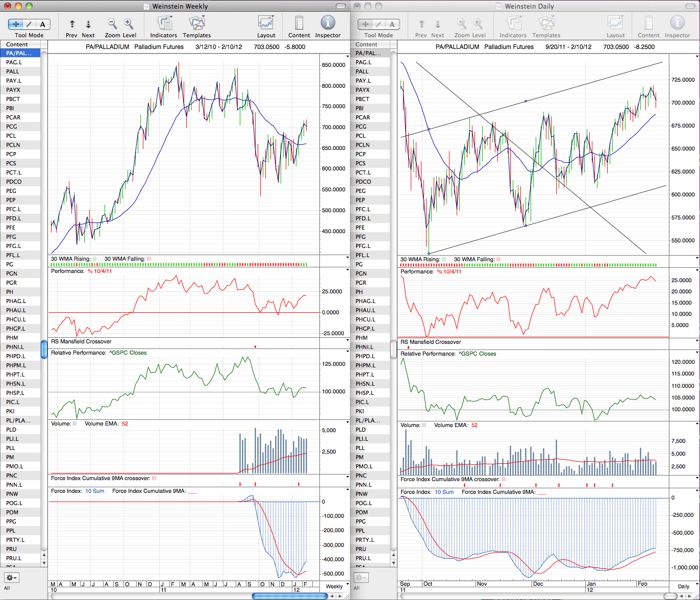Select text annotation tool in Weekly window
Image resolution: width=700 pixels, height=600 pixels.
coord(43,24)
